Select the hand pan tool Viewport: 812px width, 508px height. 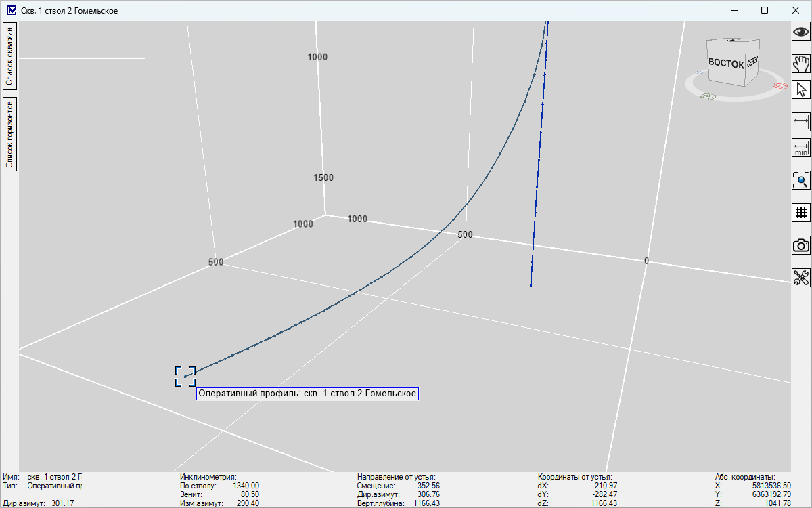(x=801, y=63)
